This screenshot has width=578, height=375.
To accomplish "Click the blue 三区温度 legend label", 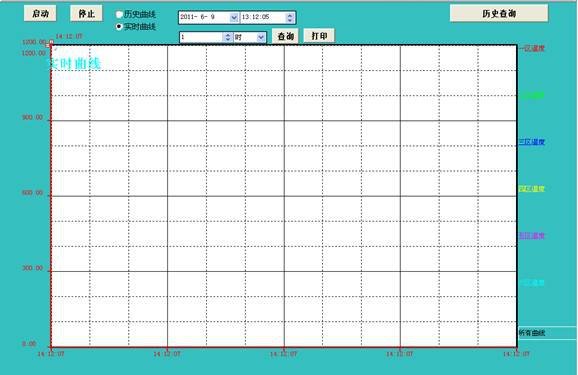I will pos(532,142).
